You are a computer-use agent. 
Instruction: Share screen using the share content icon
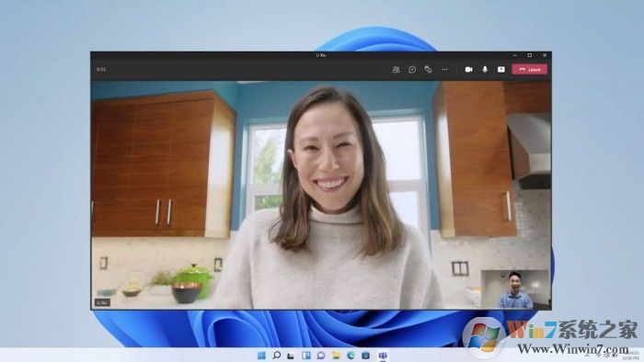pyautogui.click(x=501, y=70)
